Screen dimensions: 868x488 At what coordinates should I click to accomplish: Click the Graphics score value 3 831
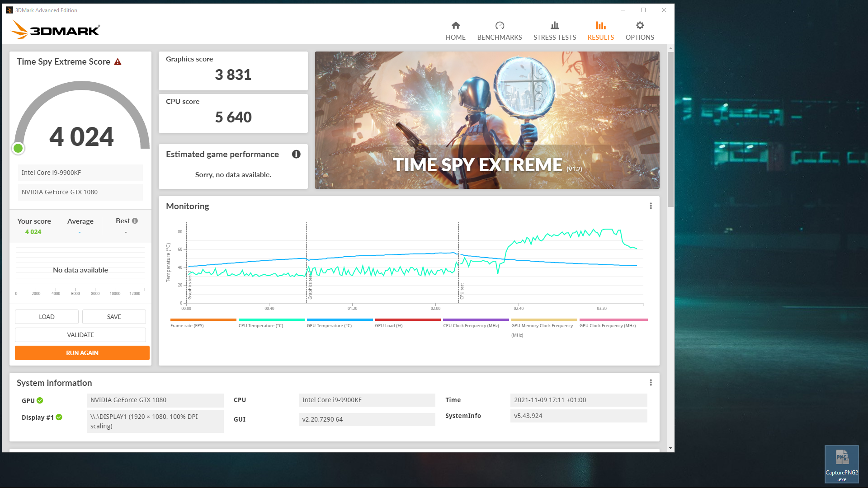[233, 75]
